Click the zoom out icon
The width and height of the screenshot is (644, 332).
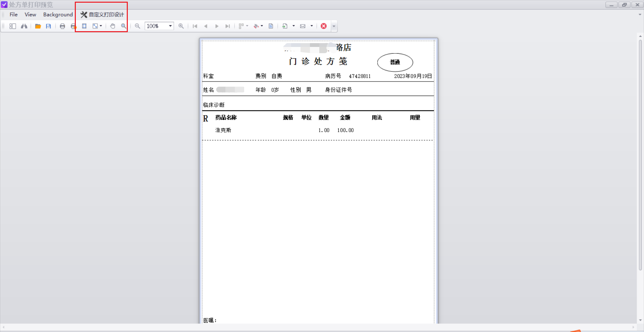point(138,26)
